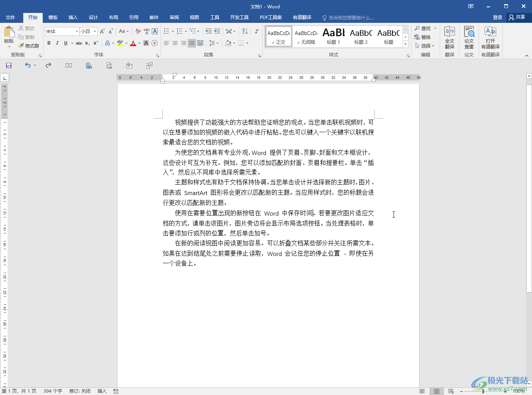Viewport: 532px width, 395px height.
Task: Apply character border icon
Action: tap(155, 31)
